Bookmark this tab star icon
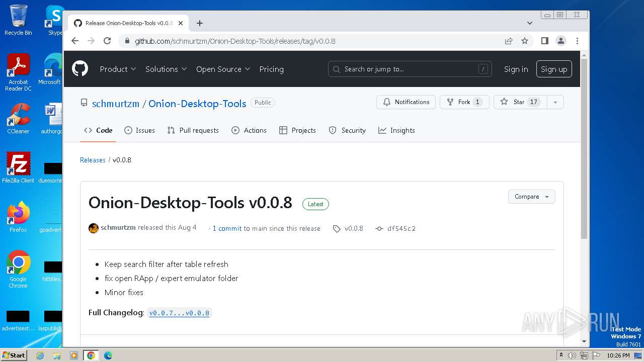This screenshot has height=362, width=644. [x=525, y=41]
